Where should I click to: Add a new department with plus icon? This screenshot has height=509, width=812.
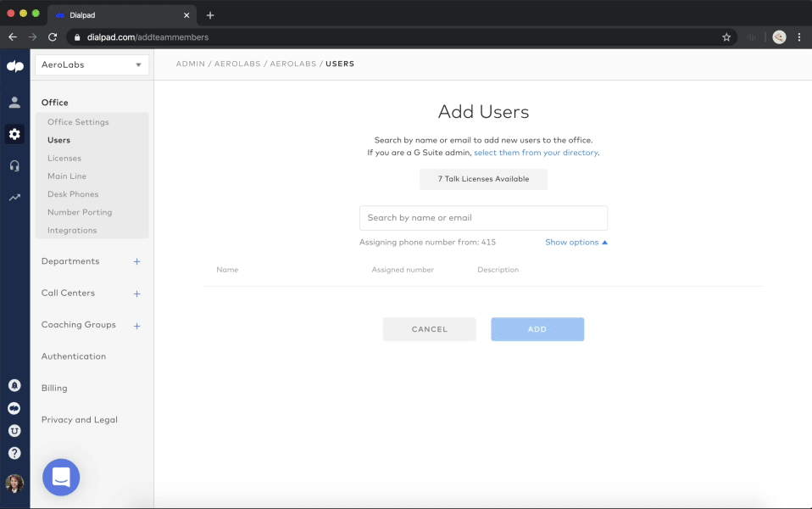coord(136,262)
